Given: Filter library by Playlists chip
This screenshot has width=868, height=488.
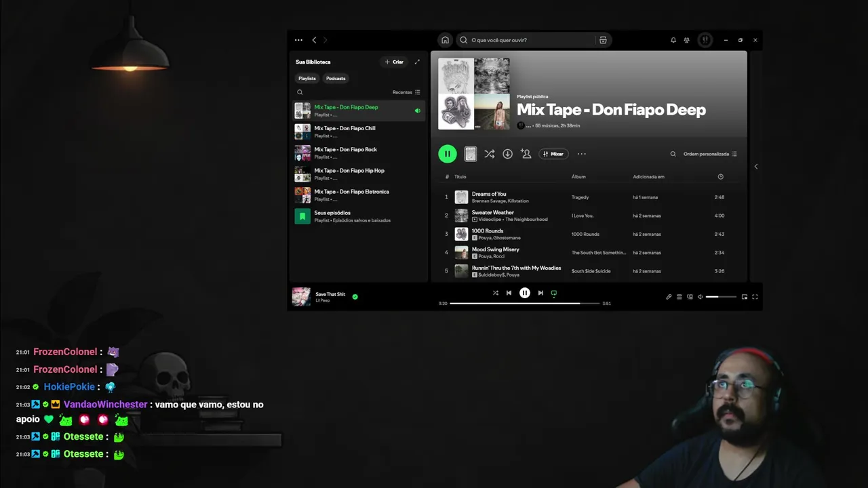Looking at the screenshot, I should [x=307, y=78].
